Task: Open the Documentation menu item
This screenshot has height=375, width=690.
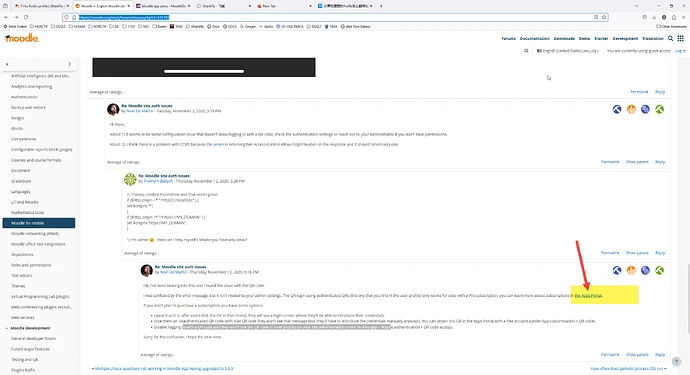Action: click(x=535, y=39)
